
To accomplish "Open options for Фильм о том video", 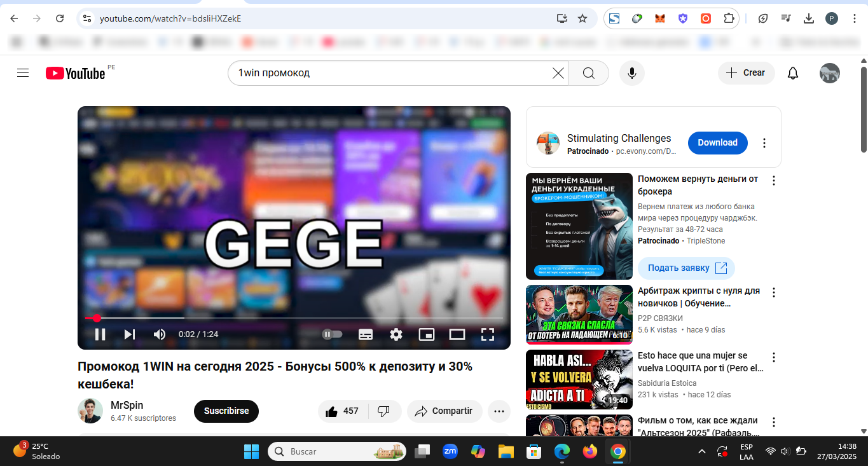I will (x=774, y=422).
